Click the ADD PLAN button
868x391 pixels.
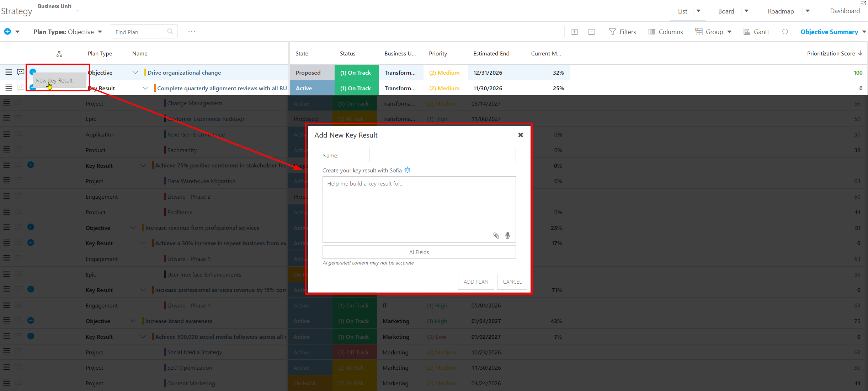[476, 282]
